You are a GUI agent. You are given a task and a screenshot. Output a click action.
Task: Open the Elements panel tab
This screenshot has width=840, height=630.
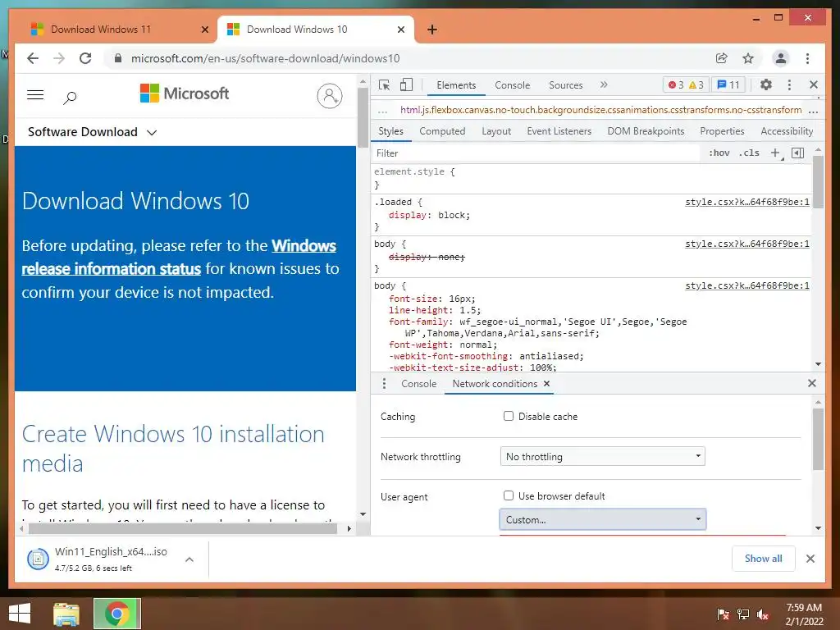456,85
